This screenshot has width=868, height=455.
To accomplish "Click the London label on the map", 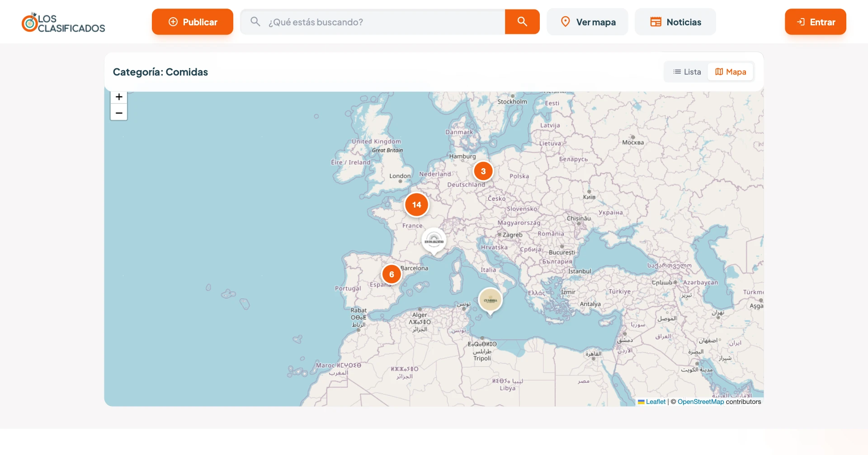I will (x=400, y=176).
